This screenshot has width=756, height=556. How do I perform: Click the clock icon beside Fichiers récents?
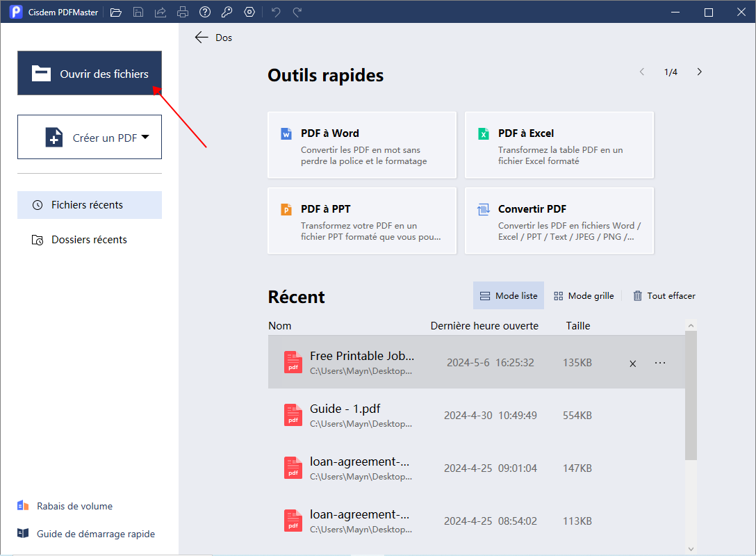pyautogui.click(x=38, y=205)
